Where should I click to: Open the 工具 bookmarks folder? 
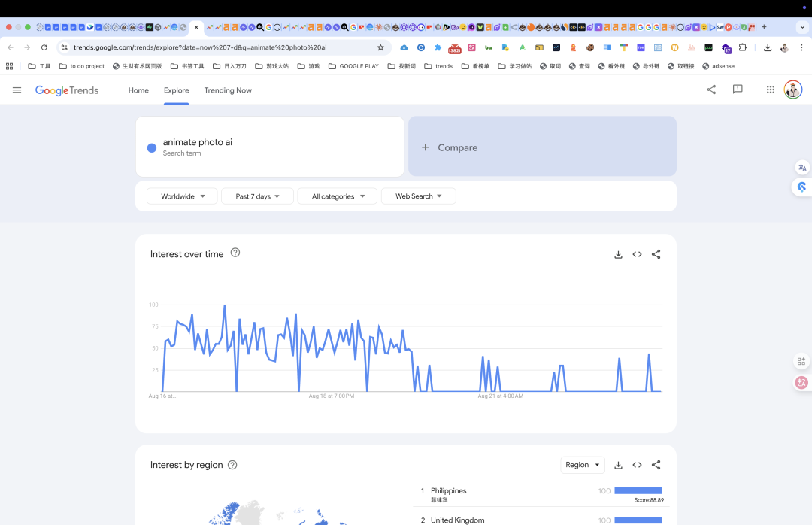coord(39,66)
